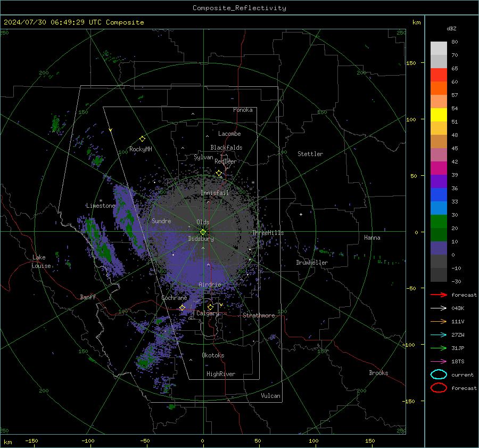Click the green 31JP arrow legend icon
Image resolution: width=479 pixels, height=448 pixels.
tap(439, 348)
